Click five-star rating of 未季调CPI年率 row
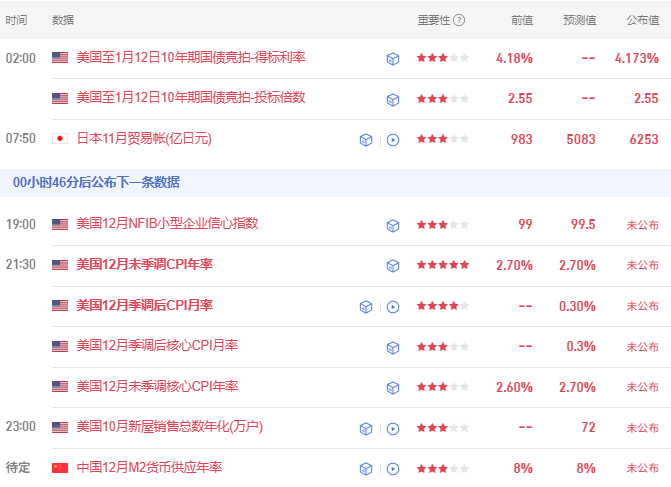Viewport: 671px width, 487px height. point(443,266)
